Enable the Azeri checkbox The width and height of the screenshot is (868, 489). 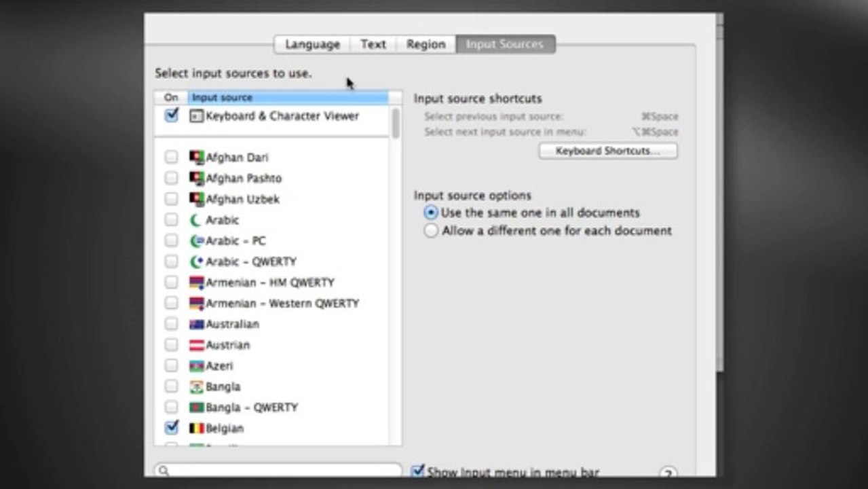[172, 366]
